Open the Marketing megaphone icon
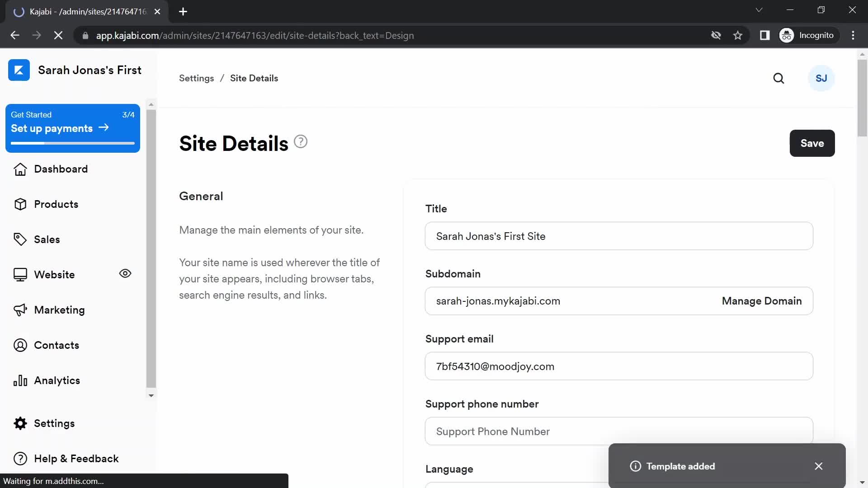 tap(20, 310)
